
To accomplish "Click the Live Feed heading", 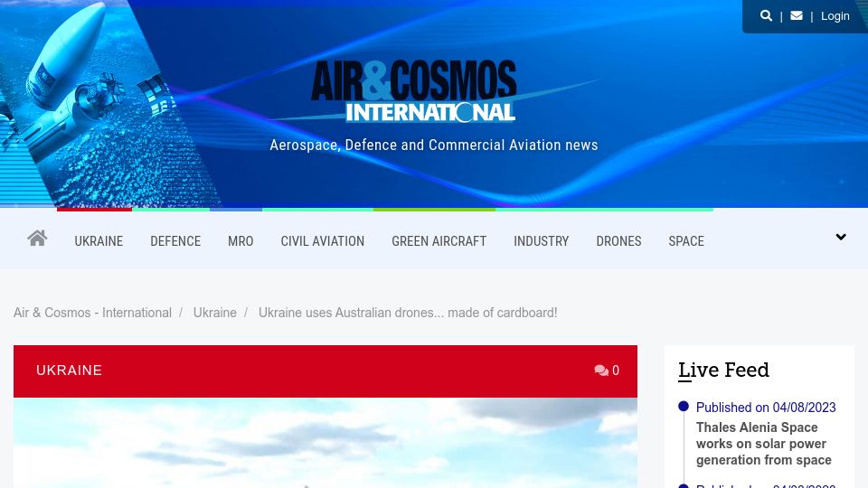I will point(723,370).
